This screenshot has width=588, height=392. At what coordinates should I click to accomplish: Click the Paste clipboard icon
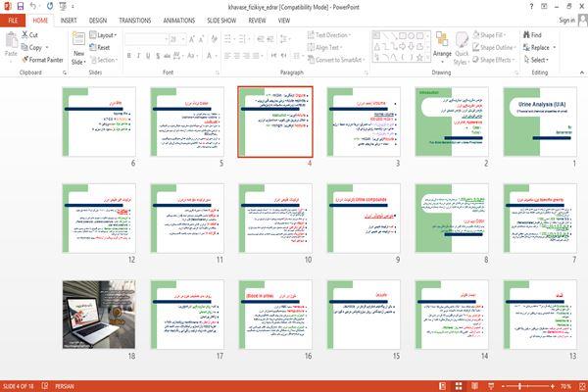[11, 40]
